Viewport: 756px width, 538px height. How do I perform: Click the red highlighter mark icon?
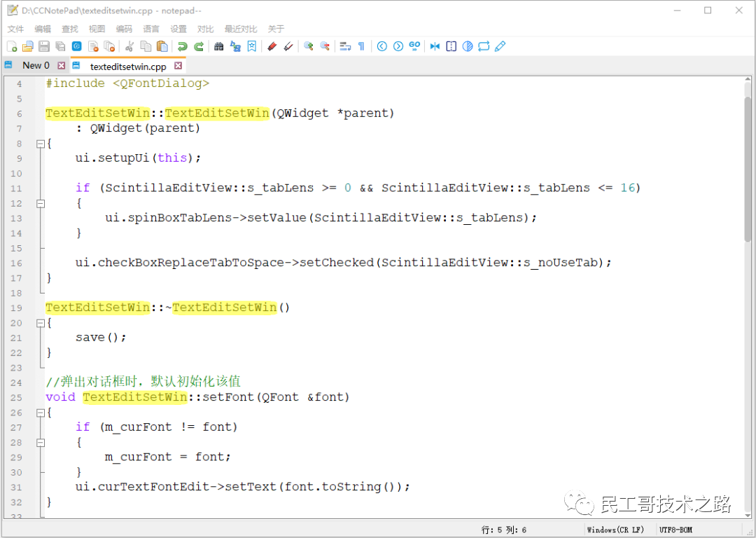272,46
